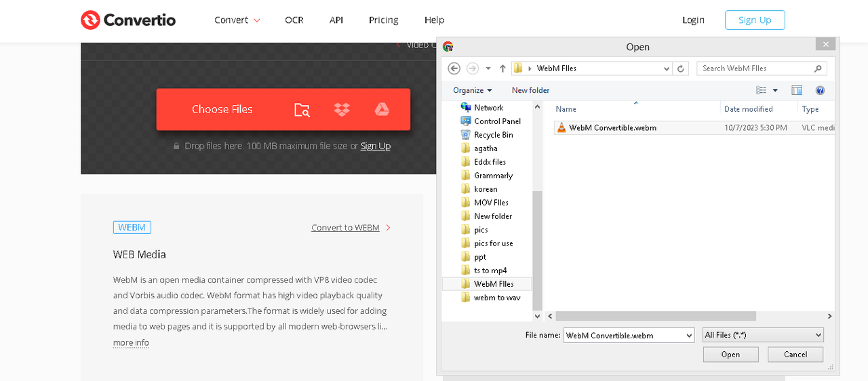Open file browser via folder search icon

pos(302,109)
